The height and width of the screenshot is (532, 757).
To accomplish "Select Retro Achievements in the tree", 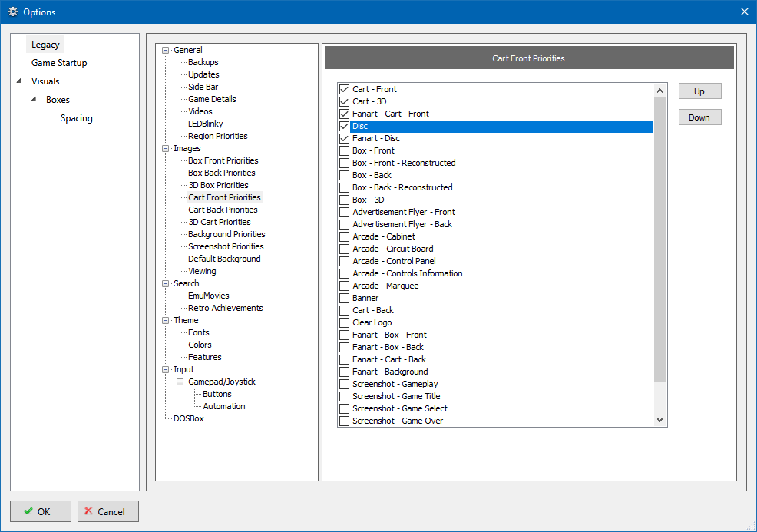I will (x=225, y=308).
